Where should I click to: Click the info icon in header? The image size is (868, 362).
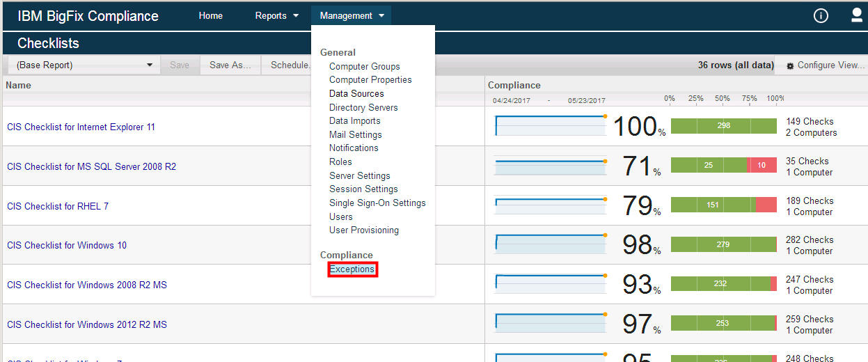point(821,16)
